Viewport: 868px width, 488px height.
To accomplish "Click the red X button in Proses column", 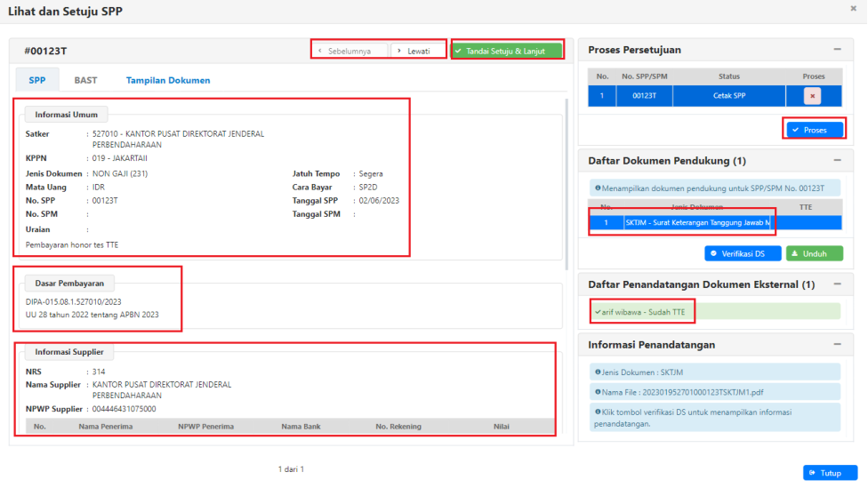I will [813, 96].
